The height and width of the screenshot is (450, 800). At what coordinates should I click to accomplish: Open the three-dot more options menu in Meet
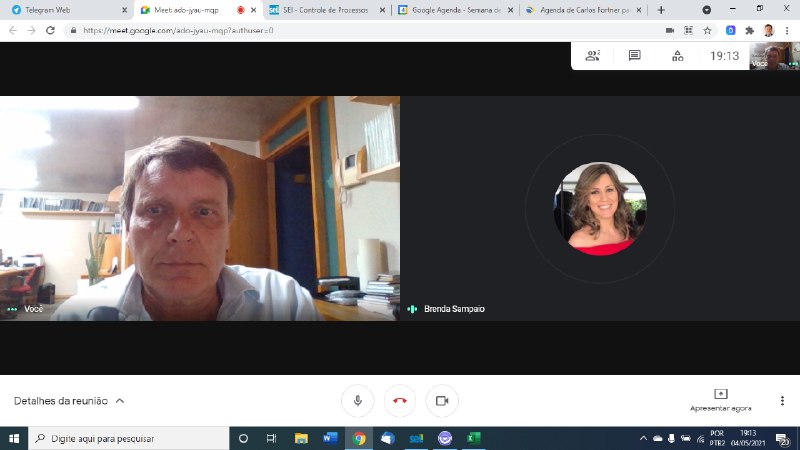(x=782, y=401)
